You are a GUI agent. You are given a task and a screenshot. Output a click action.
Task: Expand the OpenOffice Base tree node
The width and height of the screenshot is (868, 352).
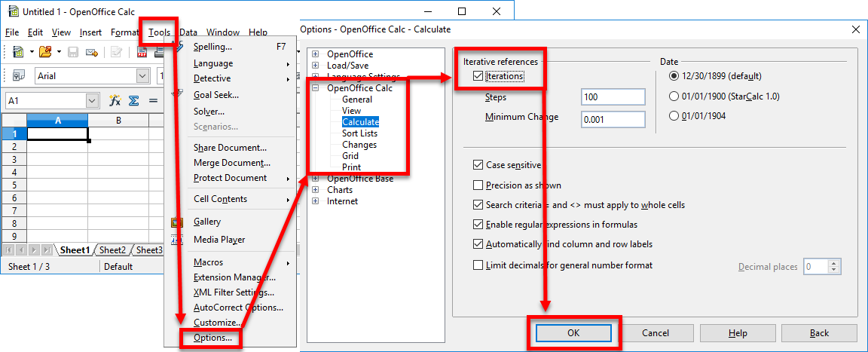316,178
